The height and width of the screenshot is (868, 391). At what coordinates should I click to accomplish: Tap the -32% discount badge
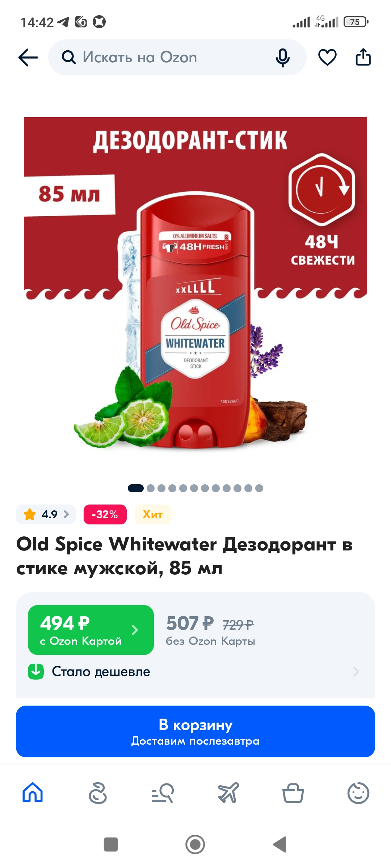coord(105,514)
